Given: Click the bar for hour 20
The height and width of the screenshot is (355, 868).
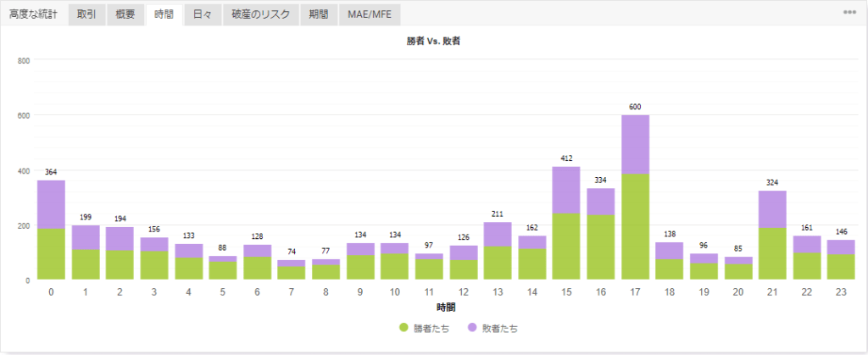Looking at the screenshot, I should 738,269.
